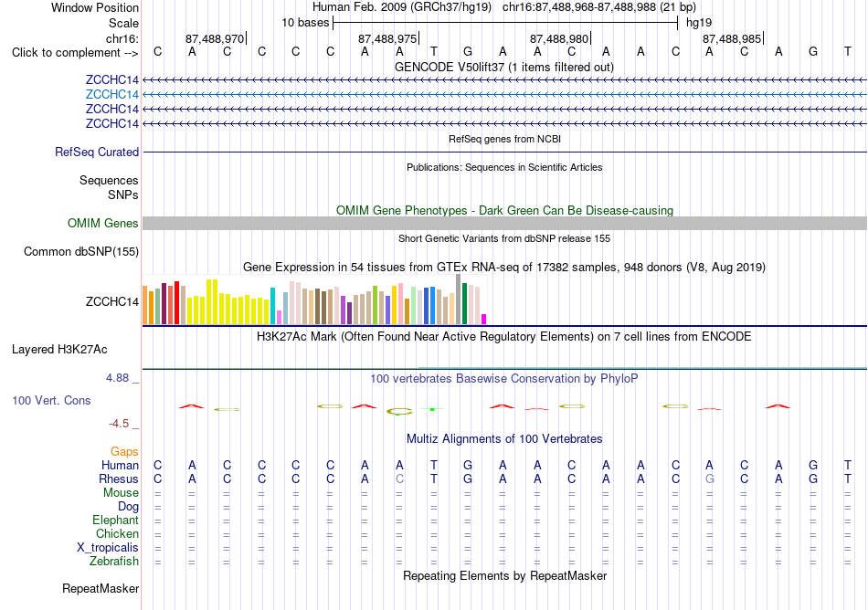Select the Rhesus species row label

pyautogui.click(x=119, y=479)
